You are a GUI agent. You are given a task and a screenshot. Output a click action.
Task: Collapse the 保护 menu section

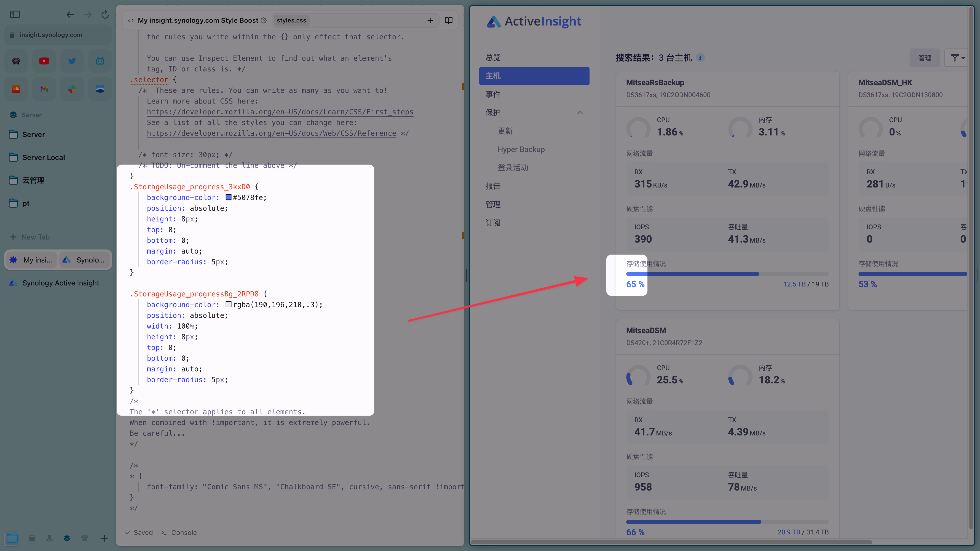pyautogui.click(x=580, y=112)
